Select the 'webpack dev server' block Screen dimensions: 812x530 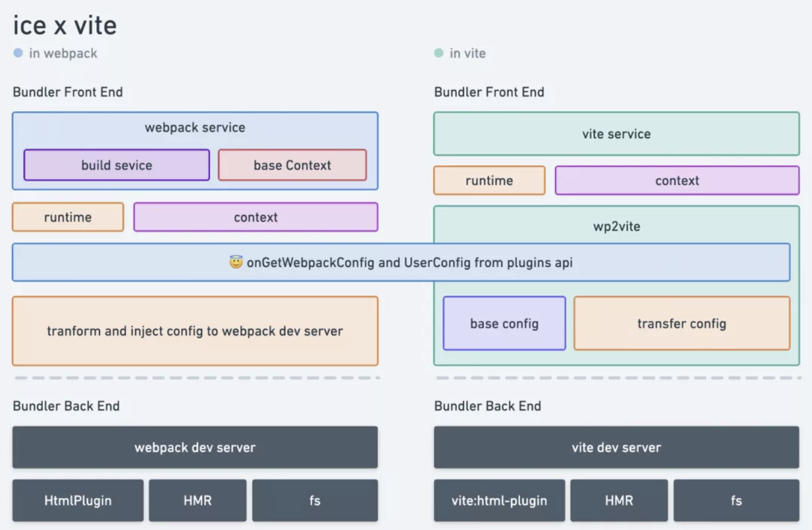(x=195, y=447)
